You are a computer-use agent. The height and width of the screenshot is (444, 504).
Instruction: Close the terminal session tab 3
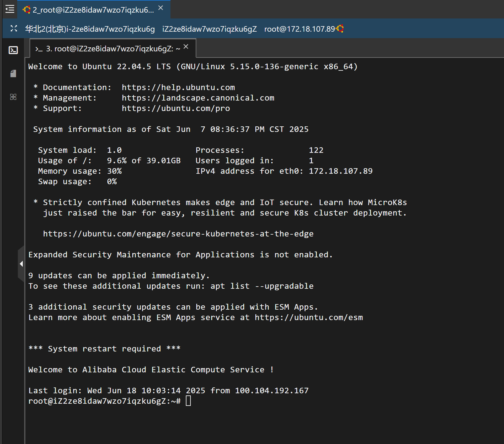[x=186, y=46]
